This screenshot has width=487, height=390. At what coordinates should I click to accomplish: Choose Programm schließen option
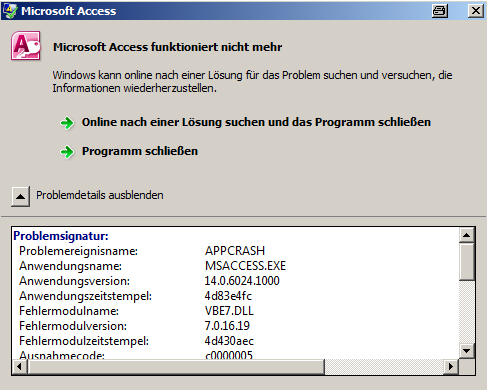[140, 151]
